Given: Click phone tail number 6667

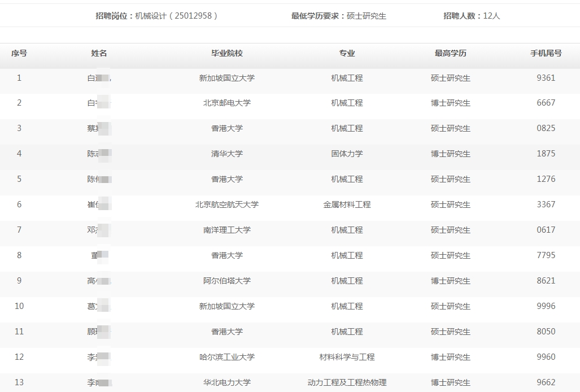Looking at the screenshot, I should coord(546,103).
